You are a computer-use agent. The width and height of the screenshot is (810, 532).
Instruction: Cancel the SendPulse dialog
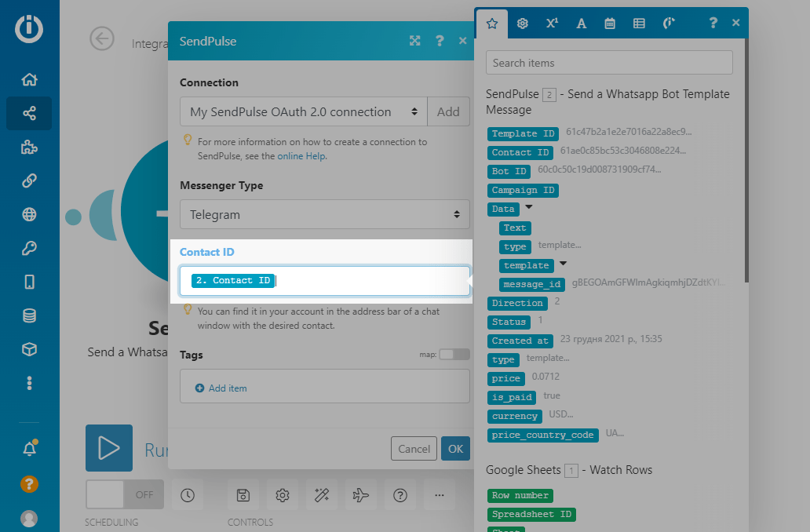414,449
